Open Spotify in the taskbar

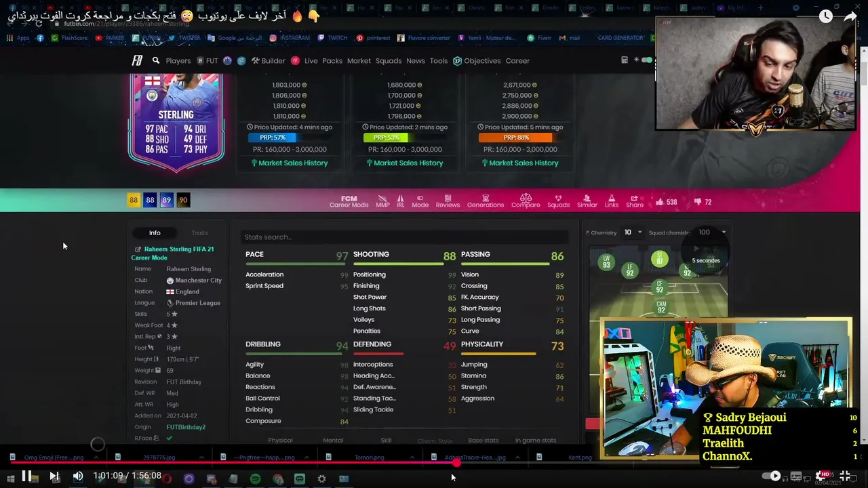coord(255,479)
